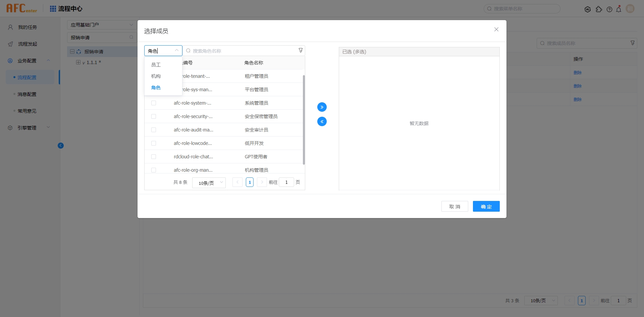Click the 确定 confirm button

486,206
